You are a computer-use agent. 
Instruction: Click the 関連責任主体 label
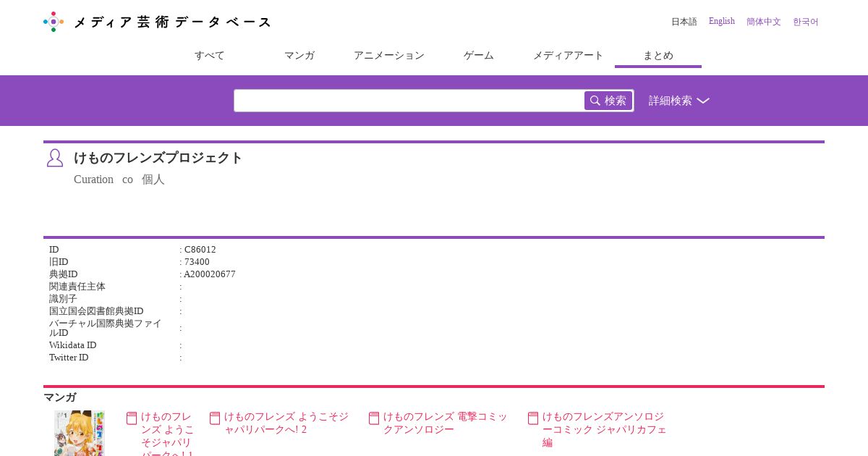(77, 287)
